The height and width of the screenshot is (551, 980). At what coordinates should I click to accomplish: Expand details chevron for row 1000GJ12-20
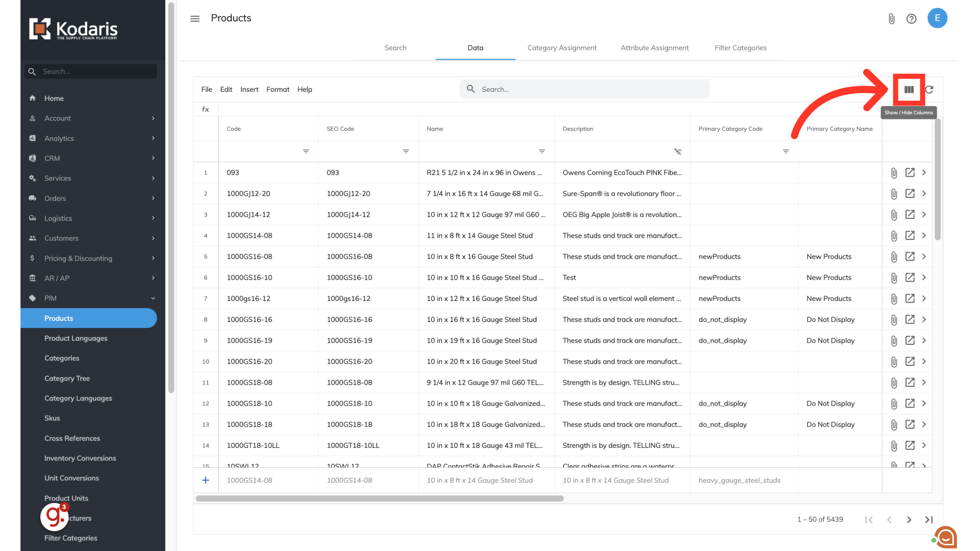coord(924,193)
